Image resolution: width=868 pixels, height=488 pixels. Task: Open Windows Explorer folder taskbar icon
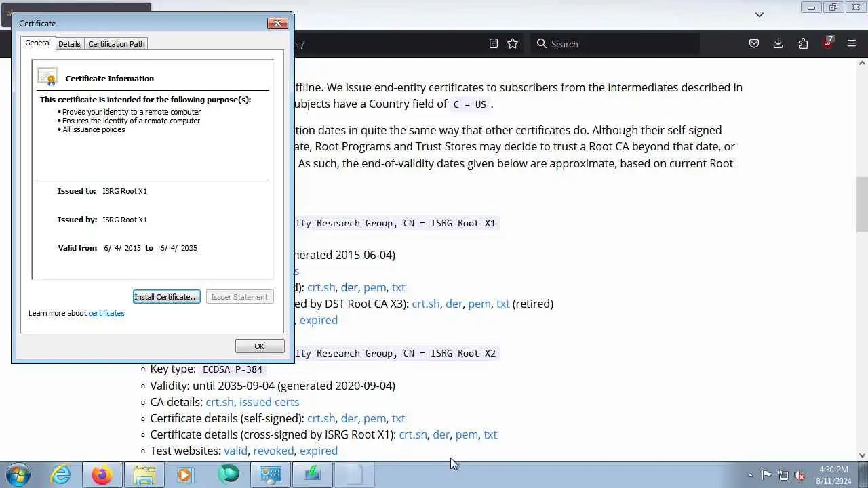[x=144, y=474]
